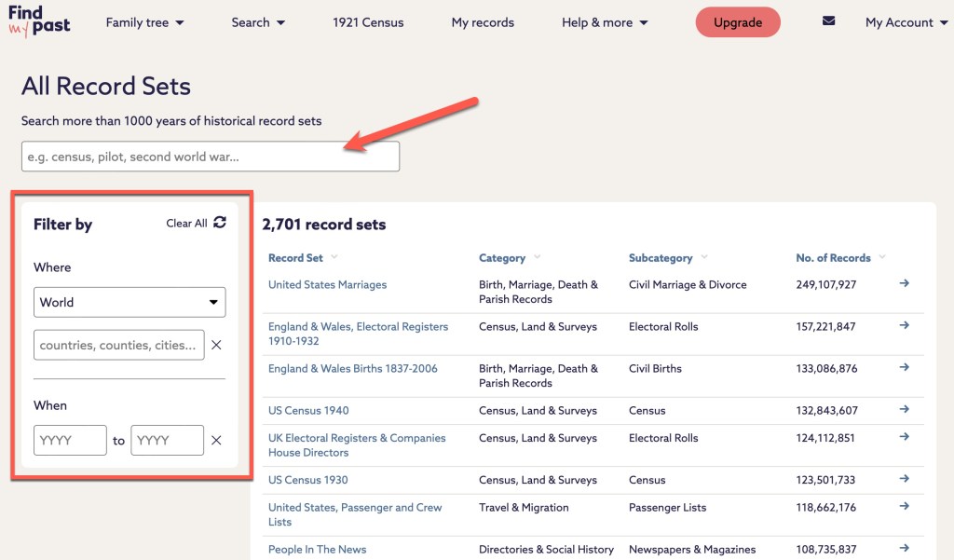Image resolution: width=954 pixels, height=560 pixels.
Task: Click arrow for US Census 1940 row
Action: (x=904, y=409)
